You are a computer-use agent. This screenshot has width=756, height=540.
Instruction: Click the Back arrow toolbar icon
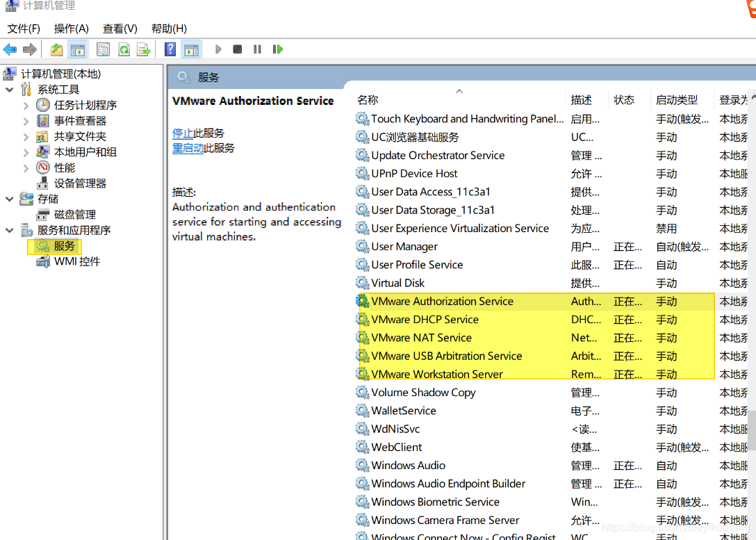[x=10, y=49]
